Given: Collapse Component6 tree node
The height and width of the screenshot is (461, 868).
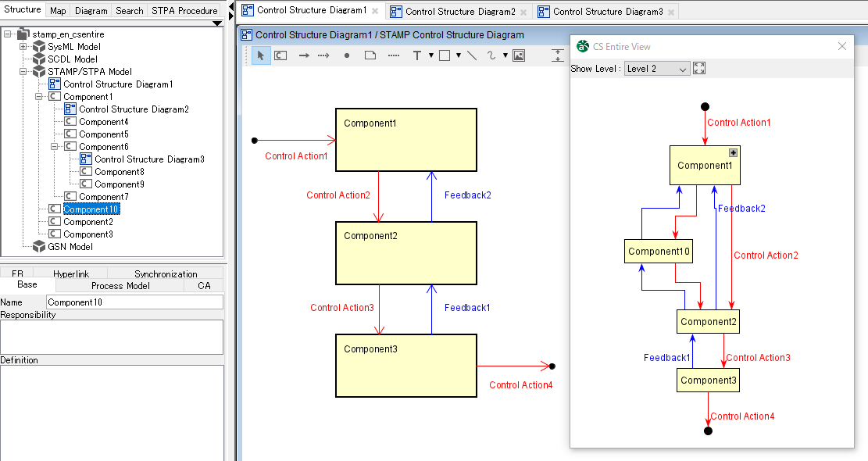Looking at the screenshot, I should (x=54, y=147).
